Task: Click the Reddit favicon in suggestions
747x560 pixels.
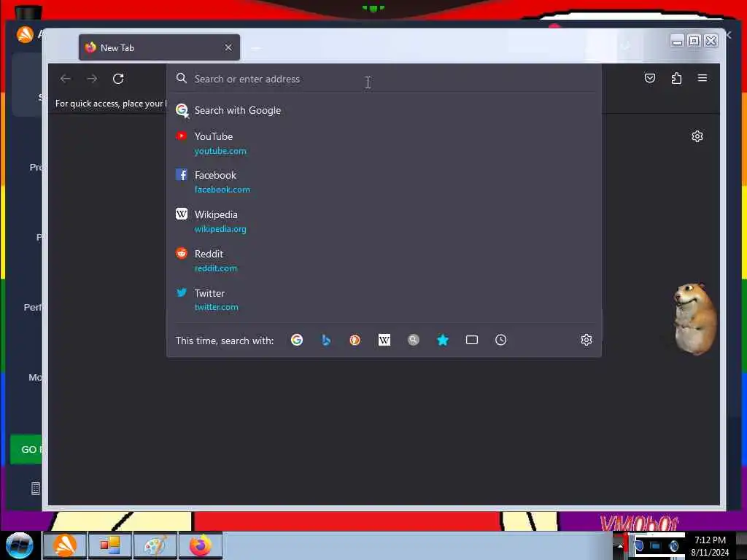Action: pyautogui.click(x=181, y=253)
